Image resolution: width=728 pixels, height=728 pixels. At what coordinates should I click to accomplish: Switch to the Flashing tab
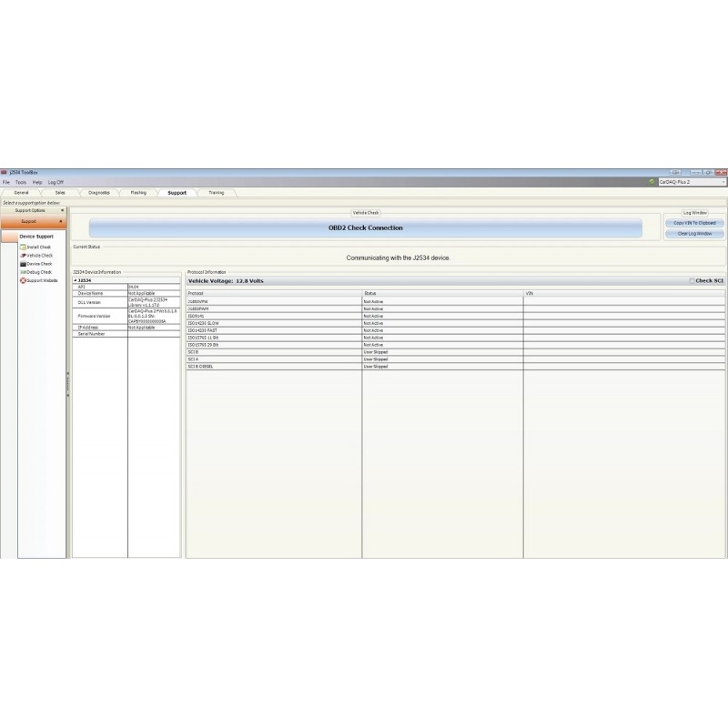(138, 193)
